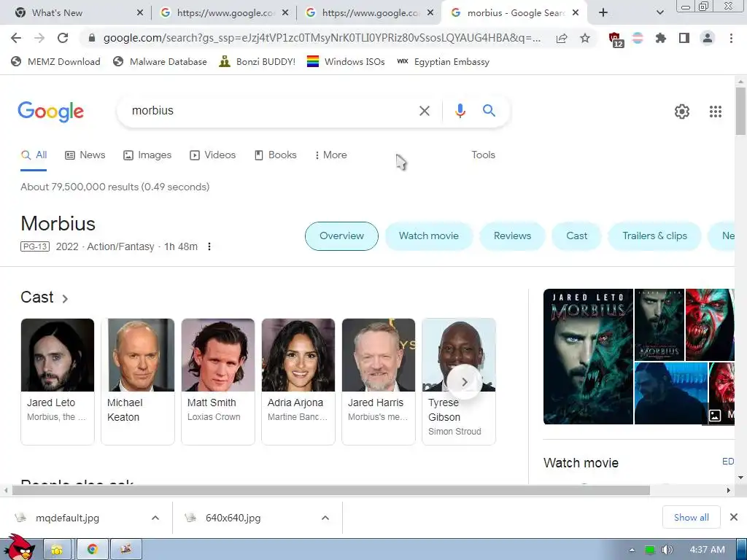This screenshot has height=560, width=747.
Task: Toggle the Chrome side panel icon
Action: (684, 38)
